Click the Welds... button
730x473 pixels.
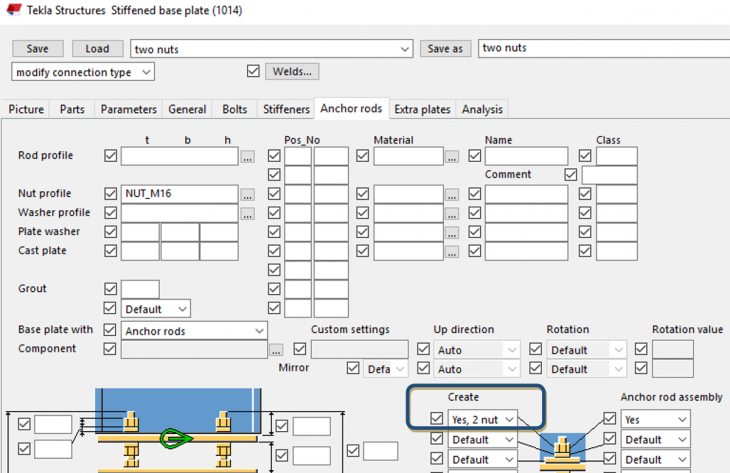click(x=291, y=72)
